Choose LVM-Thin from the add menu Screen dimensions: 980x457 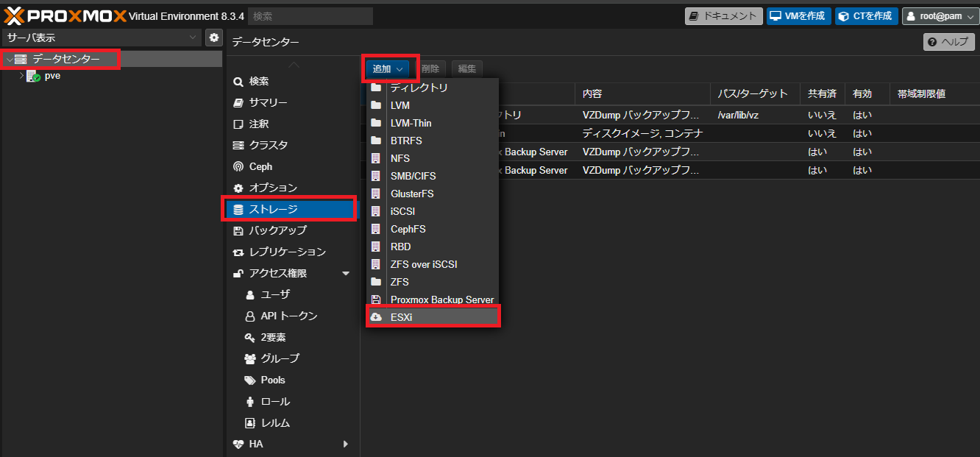click(433, 123)
